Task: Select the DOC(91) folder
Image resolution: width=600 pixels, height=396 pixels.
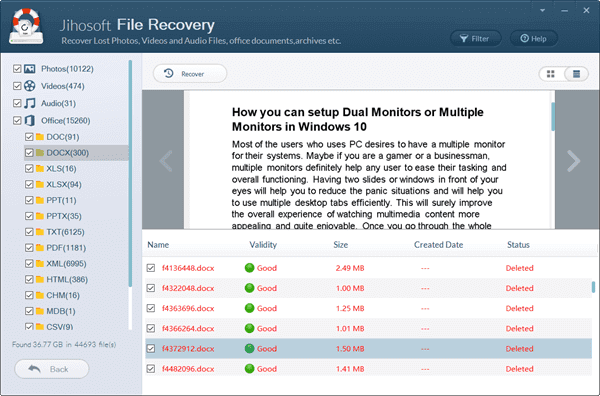Action: click(63, 137)
